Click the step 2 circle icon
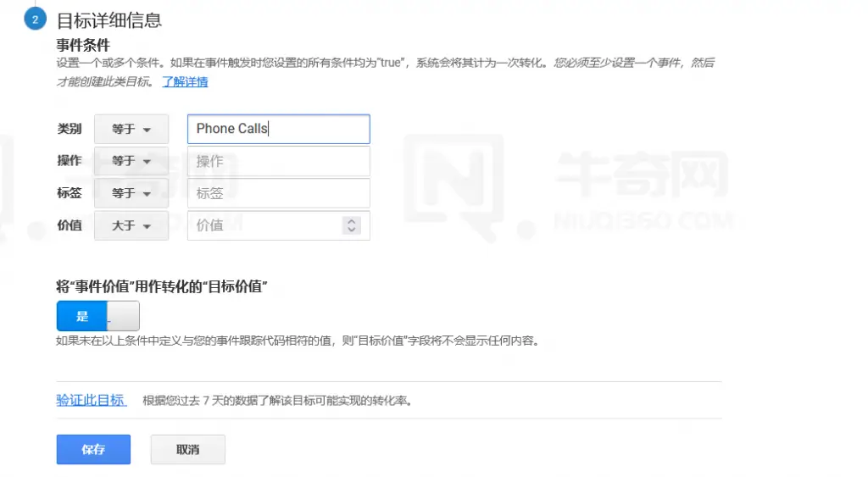The image size is (868, 477). pos(35,19)
